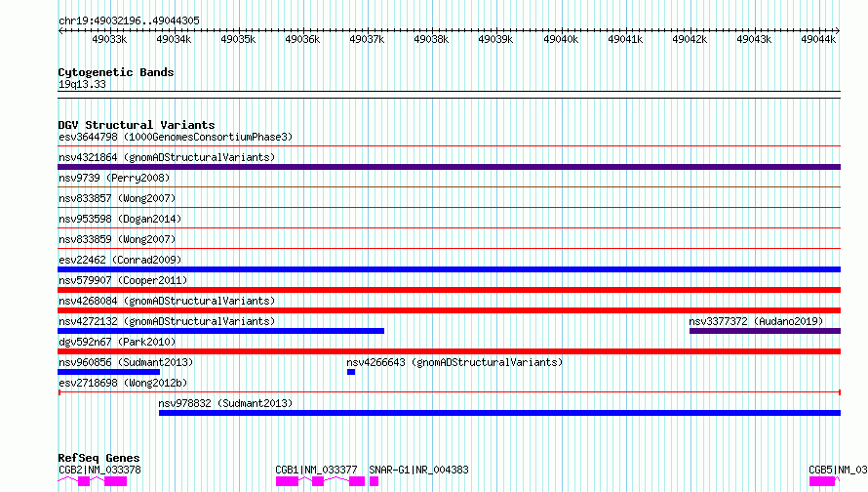Click the magenta SNAR-G1 gene block
Viewport: 868px width, 492px height.
pyautogui.click(x=374, y=481)
